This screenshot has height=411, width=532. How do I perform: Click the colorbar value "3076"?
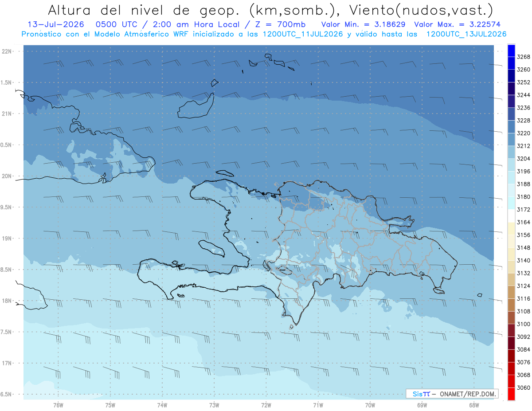(x=524, y=362)
